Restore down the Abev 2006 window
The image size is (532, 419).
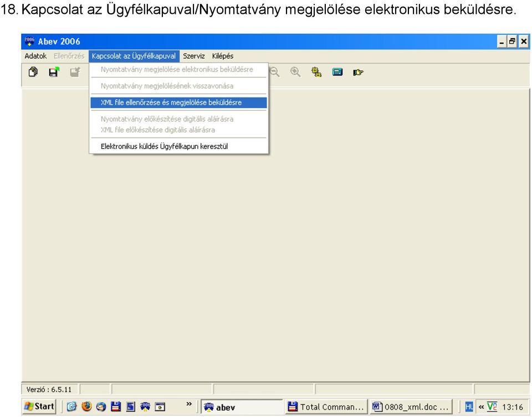(512, 42)
